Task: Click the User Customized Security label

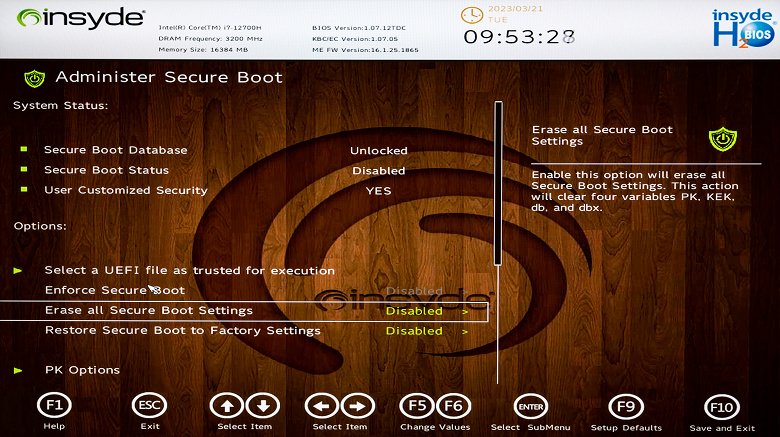Action: point(126,190)
